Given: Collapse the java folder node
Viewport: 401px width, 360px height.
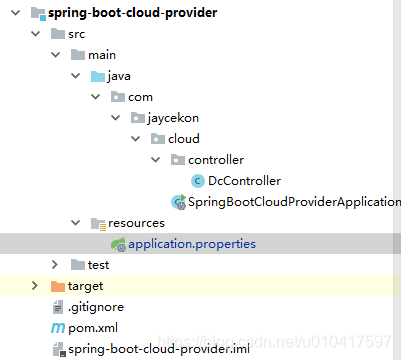Looking at the screenshot, I should click(76, 76).
